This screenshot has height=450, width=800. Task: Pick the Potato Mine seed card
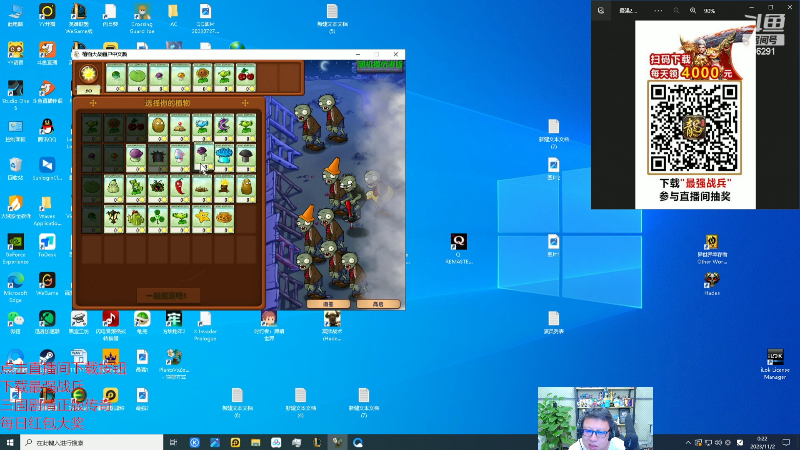180,128
